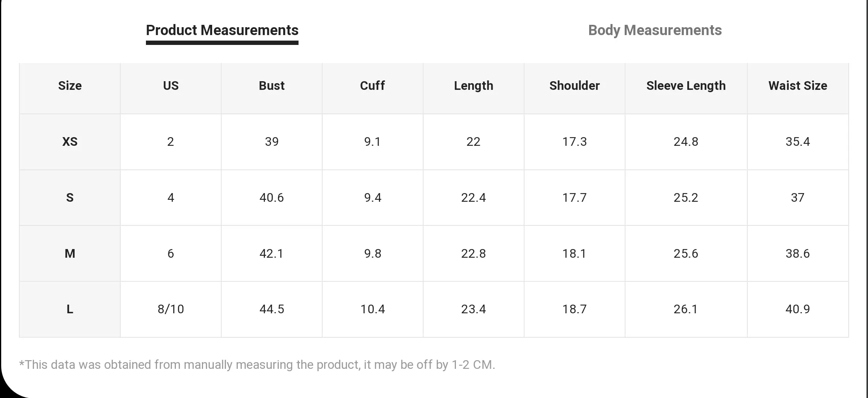Click the 25.6 sleeve length for M

pos(686,253)
